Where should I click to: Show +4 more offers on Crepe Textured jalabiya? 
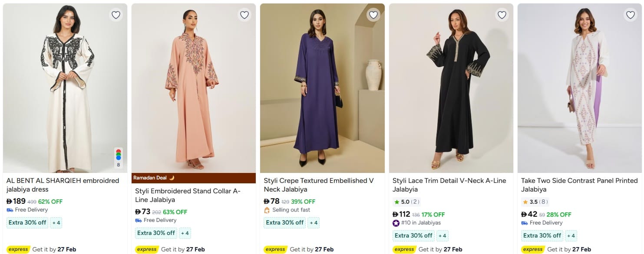314,223
